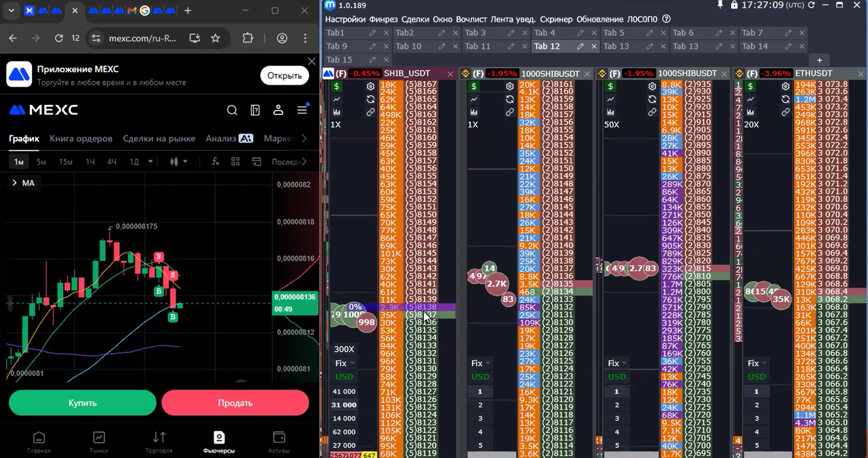Screen dimensions: 868x458
Task: Open the Скринер menu in terminal
Action: 557,20
